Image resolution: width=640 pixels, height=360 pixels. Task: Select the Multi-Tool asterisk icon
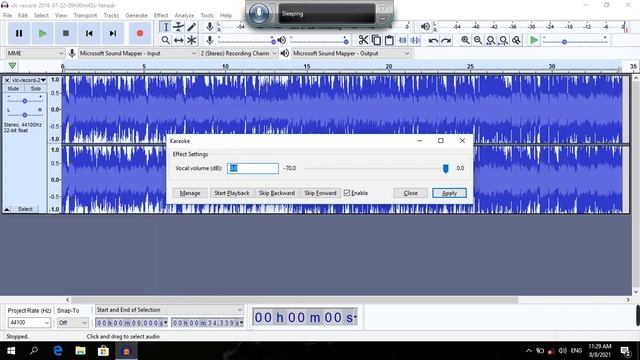[x=191, y=40]
